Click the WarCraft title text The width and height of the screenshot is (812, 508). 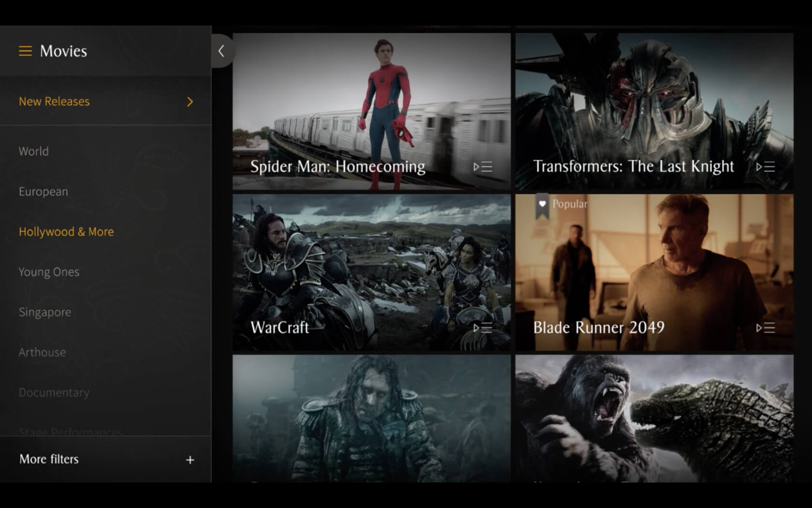click(x=279, y=328)
